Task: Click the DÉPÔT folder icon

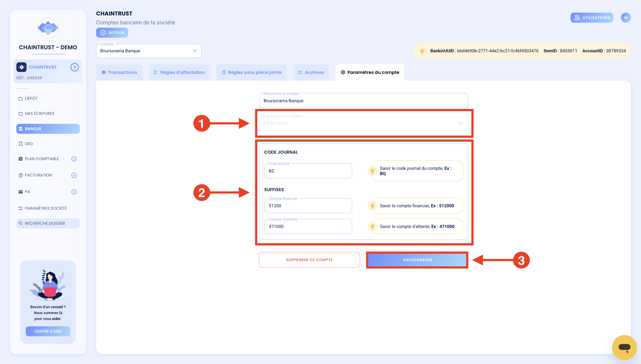Action: [20, 99]
